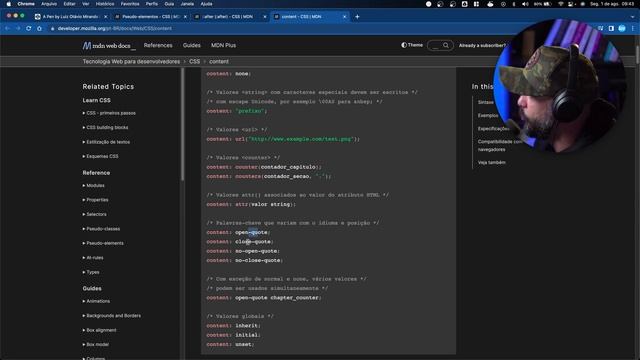Toggle Chrome side panel icon

point(611,29)
